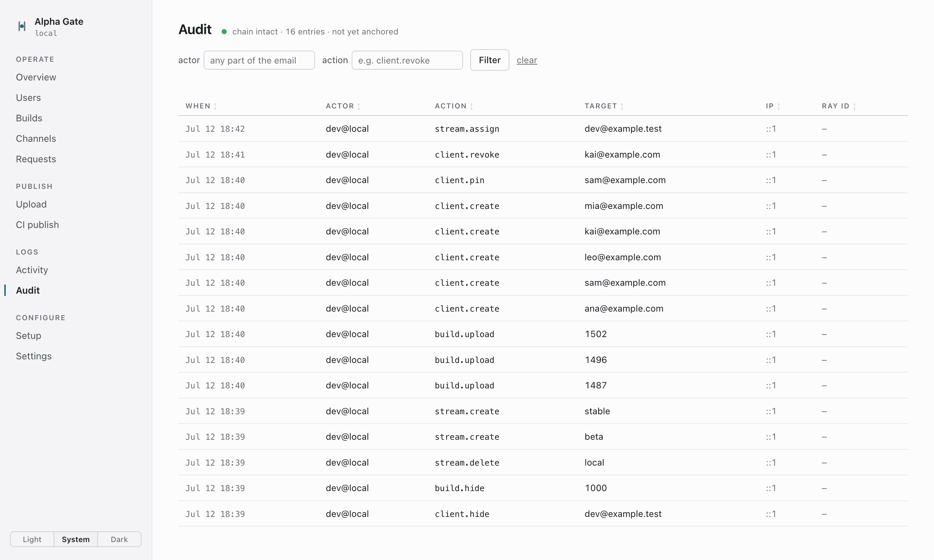
Task: Click the ::1 IP in the client.revoke row
Action: tap(771, 154)
